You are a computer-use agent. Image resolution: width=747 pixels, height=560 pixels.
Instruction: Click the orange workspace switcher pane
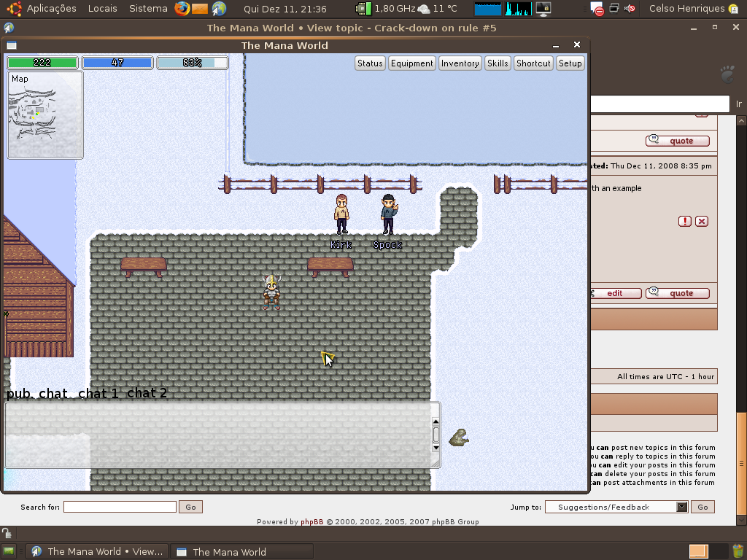(699, 551)
